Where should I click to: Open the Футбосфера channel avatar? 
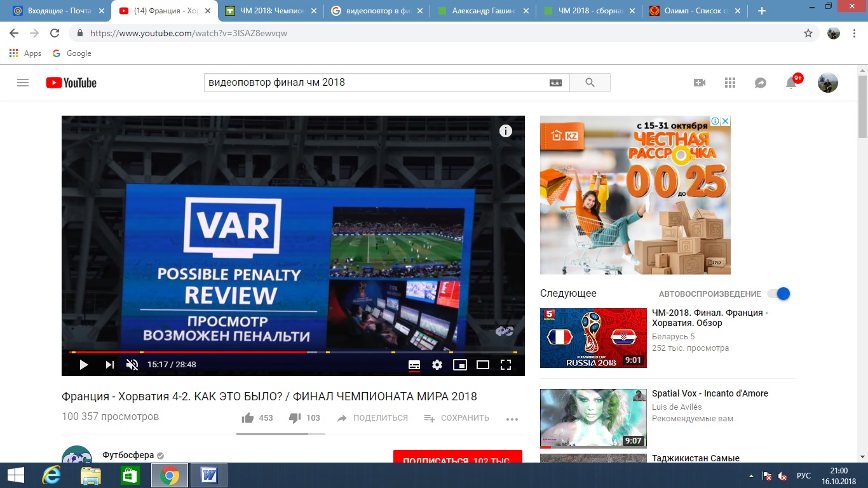click(77, 454)
